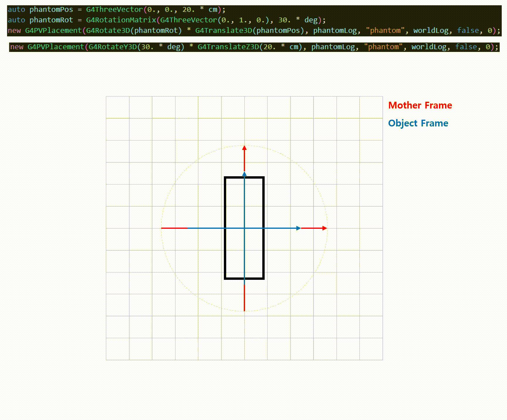Viewport: 507px width, 420px height.
Task: Click G4RotateY3D in the lower code snippet
Action: coord(113,47)
